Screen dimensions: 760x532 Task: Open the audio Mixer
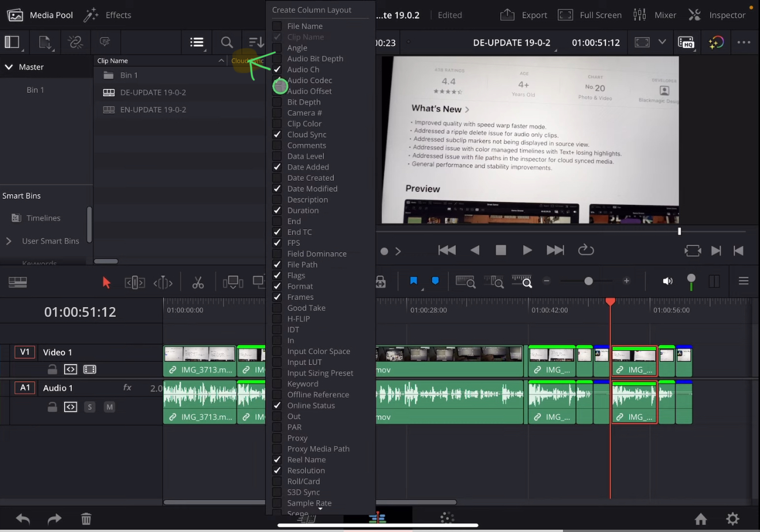655,15
